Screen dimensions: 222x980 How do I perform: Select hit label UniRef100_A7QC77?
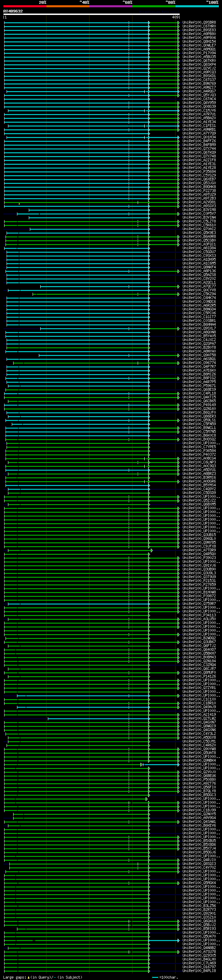coord(199,286)
